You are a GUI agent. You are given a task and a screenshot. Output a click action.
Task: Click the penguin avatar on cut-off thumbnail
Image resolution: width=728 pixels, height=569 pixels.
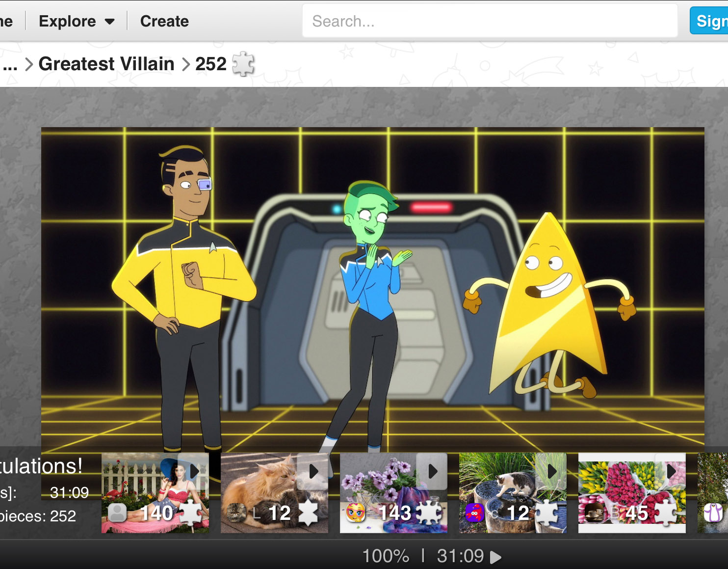713,513
